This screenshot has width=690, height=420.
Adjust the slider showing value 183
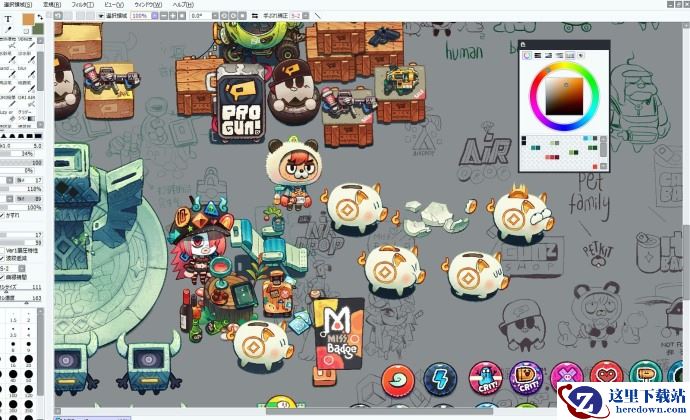(x=21, y=299)
